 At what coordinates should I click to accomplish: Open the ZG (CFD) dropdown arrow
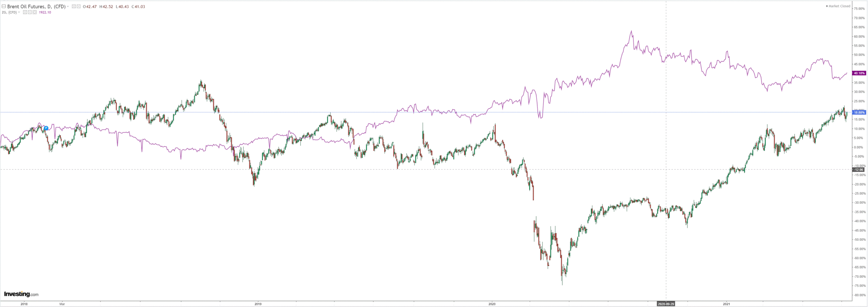19,13
